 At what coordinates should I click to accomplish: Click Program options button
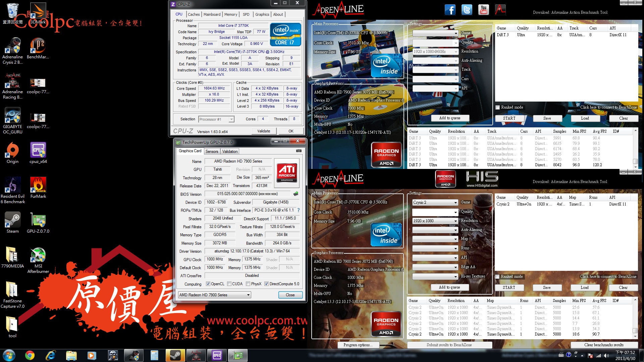[x=358, y=345]
